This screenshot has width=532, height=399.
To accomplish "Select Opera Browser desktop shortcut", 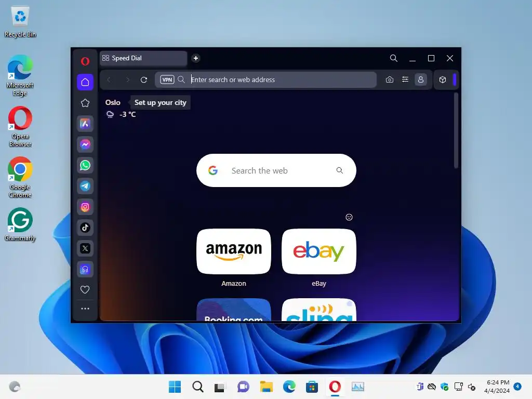I will (20, 127).
